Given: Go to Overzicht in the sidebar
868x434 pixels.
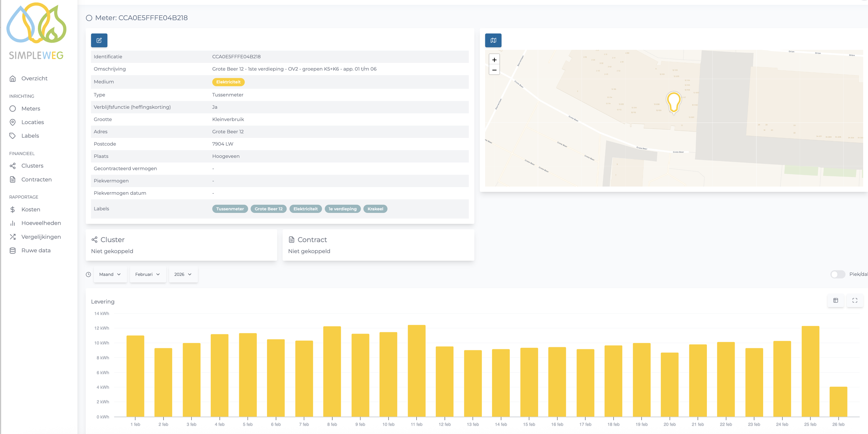Looking at the screenshot, I should click(34, 79).
